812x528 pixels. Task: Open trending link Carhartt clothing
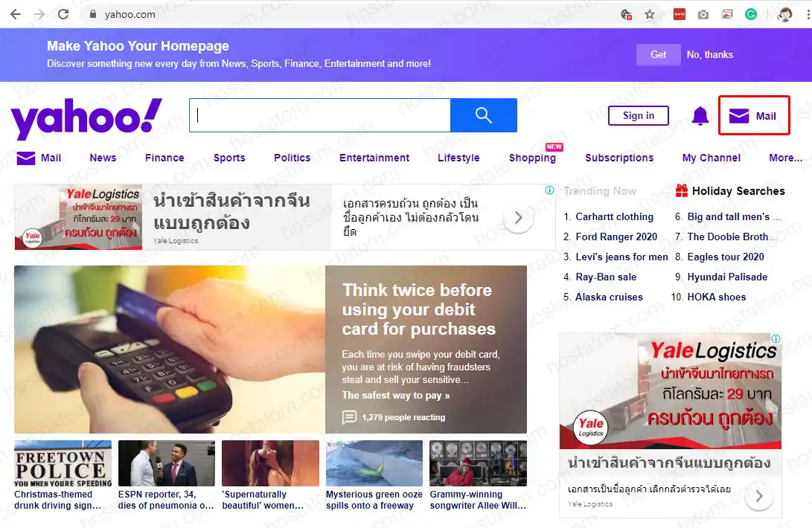coord(614,216)
